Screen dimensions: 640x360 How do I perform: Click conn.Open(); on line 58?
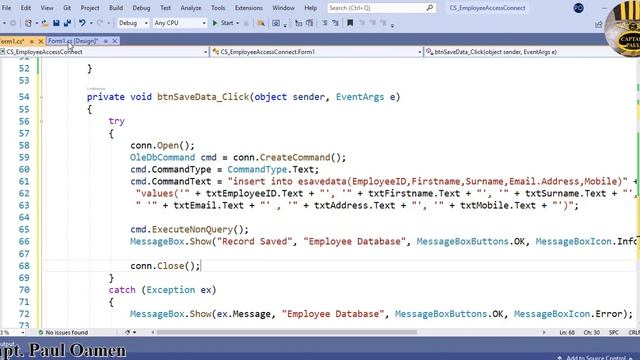pos(162,145)
